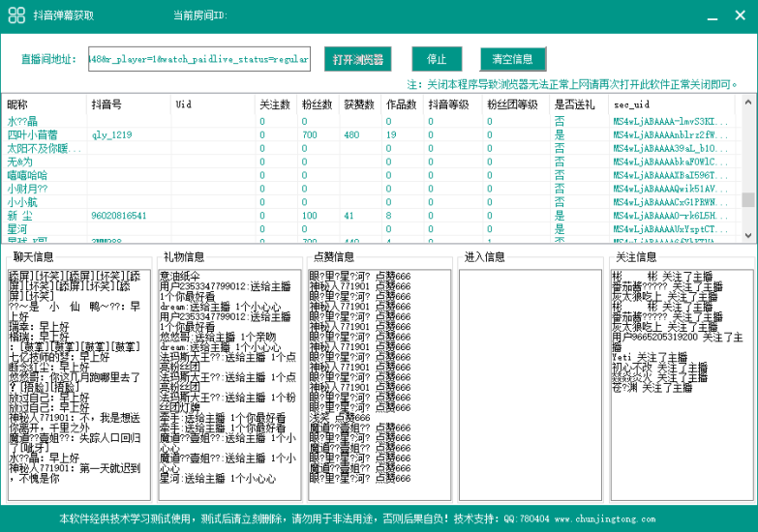
Task: Click the 停止 button
Action: [437, 59]
